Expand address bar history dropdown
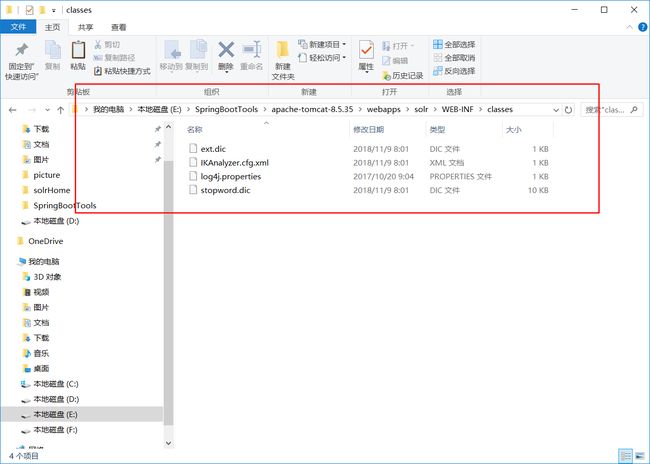The image size is (650, 464). click(x=556, y=110)
